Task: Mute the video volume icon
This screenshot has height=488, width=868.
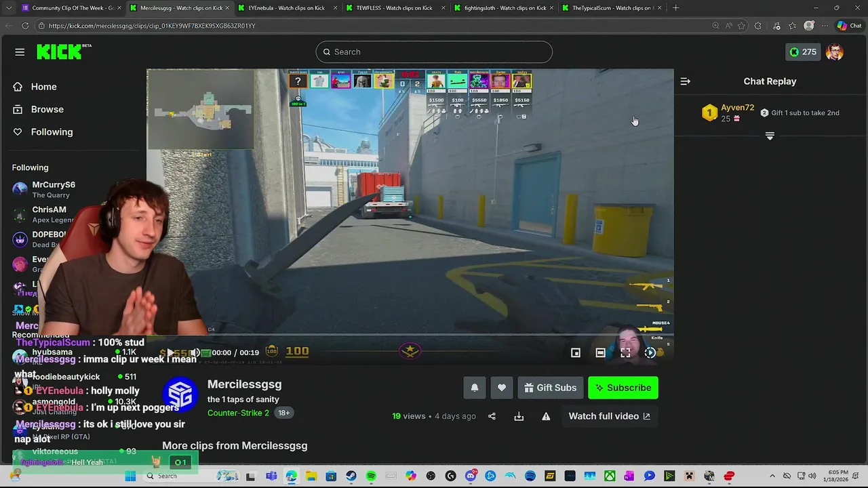Action: coord(195,352)
